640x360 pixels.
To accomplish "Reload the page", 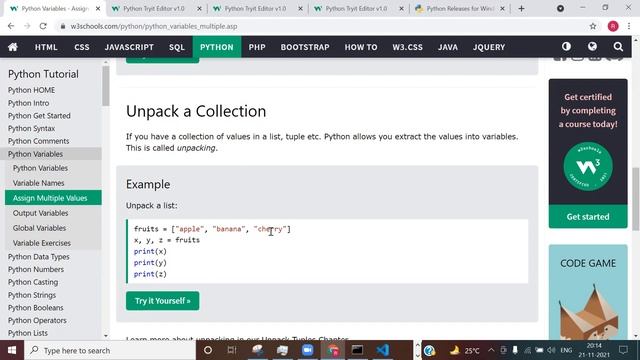I will pyautogui.click(x=43, y=26).
